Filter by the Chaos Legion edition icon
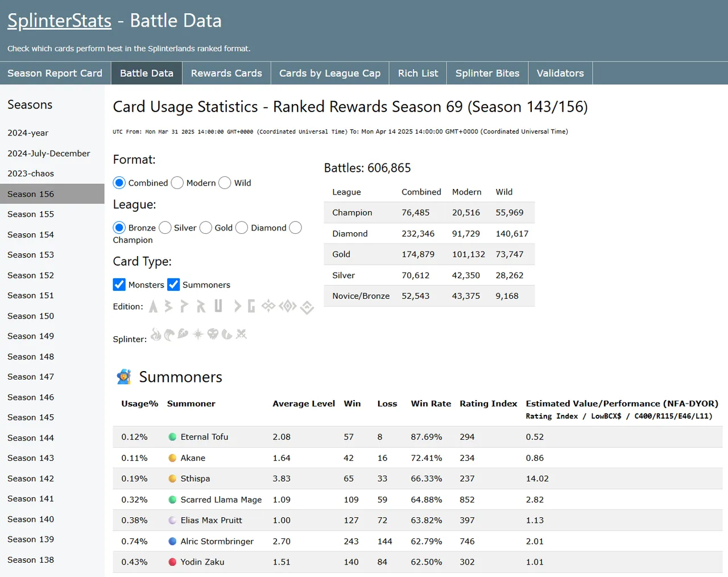This screenshot has height=577, width=728. 268,306
